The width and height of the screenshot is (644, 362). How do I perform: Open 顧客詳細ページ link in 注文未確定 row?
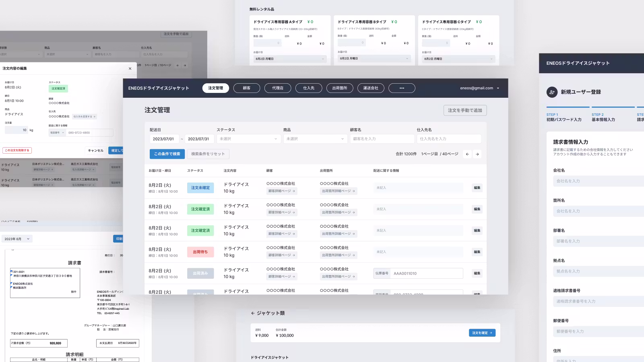[x=282, y=191]
